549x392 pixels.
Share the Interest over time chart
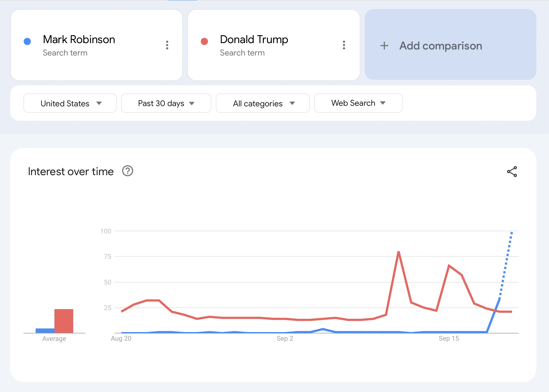(512, 172)
